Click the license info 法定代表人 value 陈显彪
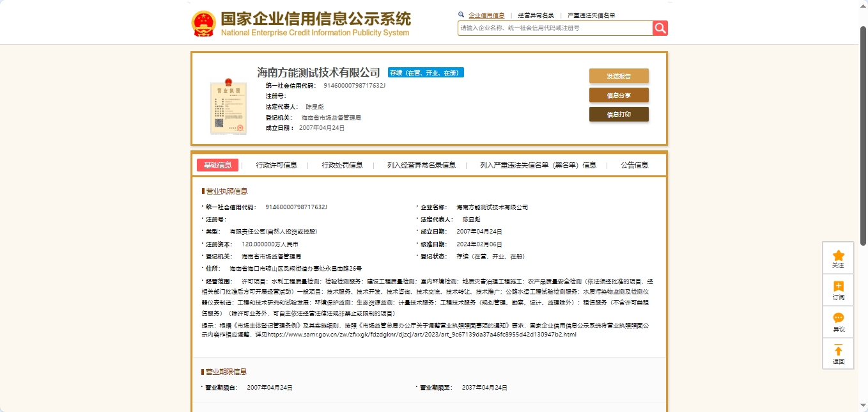Image resolution: width=868 pixels, height=412 pixels. pos(472,219)
